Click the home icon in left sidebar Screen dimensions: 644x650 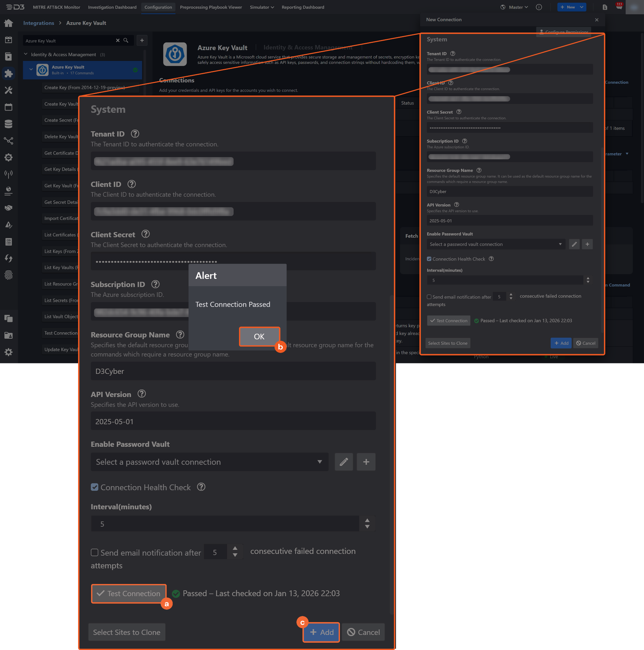point(9,23)
